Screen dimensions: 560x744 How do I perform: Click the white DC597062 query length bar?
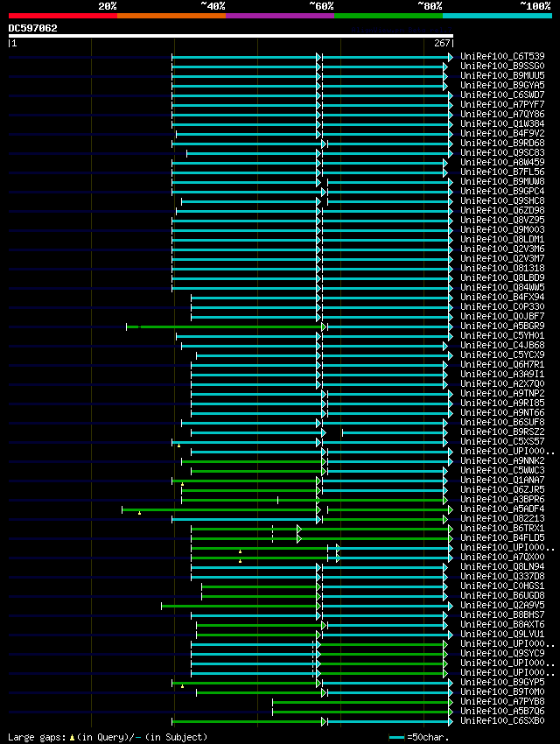click(x=231, y=36)
